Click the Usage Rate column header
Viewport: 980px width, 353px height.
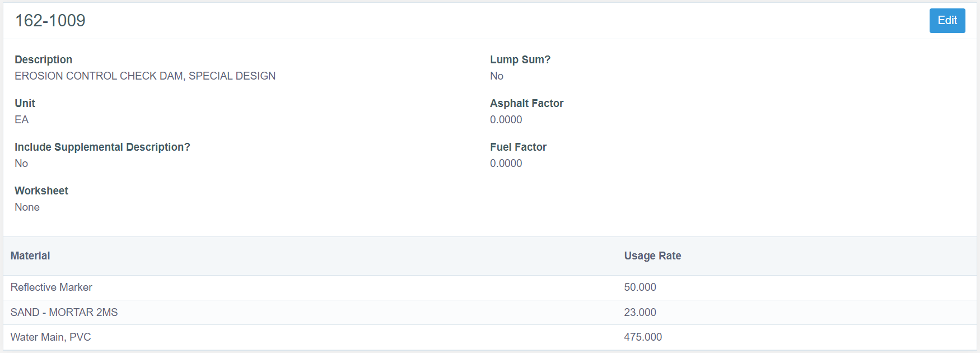pyautogui.click(x=652, y=256)
